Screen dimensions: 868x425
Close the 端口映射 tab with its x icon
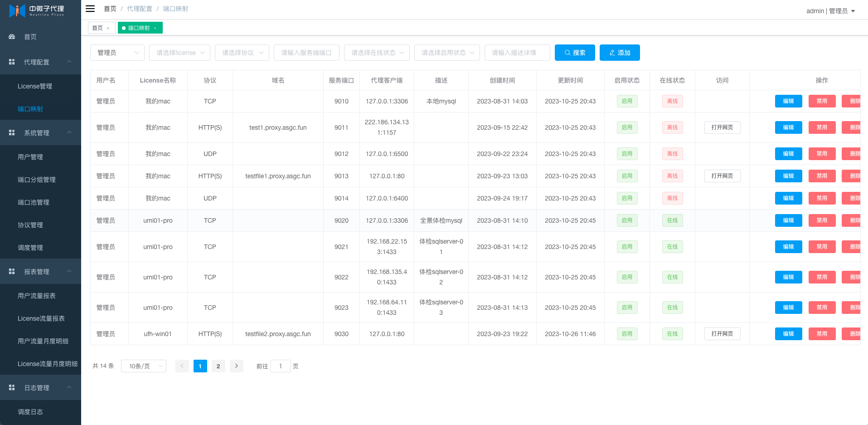tap(155, 28)
